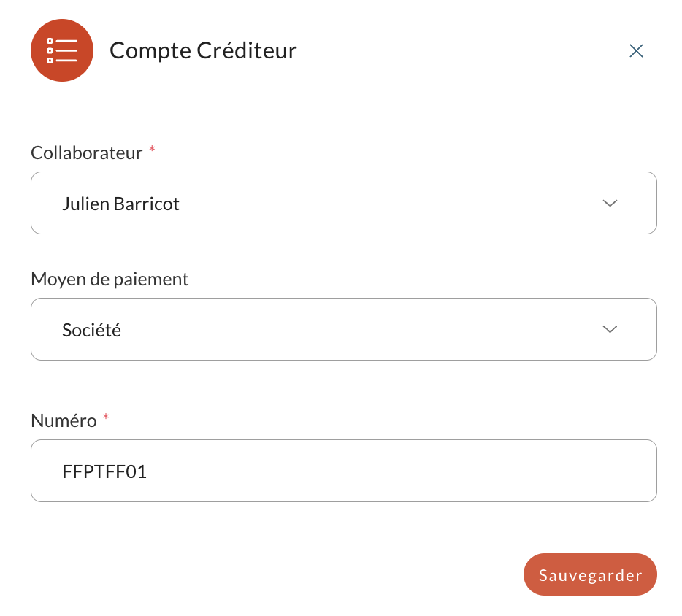Expand the Moyen de paiement chevron

(610, 329)
